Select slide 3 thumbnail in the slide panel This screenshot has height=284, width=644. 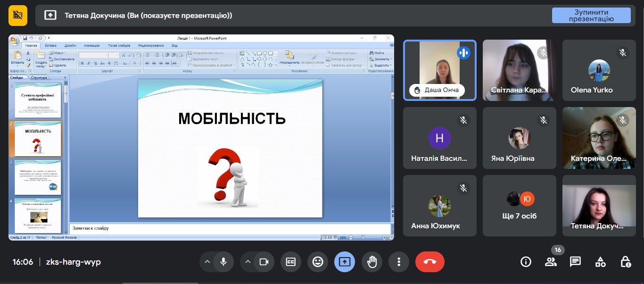[38, 177]
